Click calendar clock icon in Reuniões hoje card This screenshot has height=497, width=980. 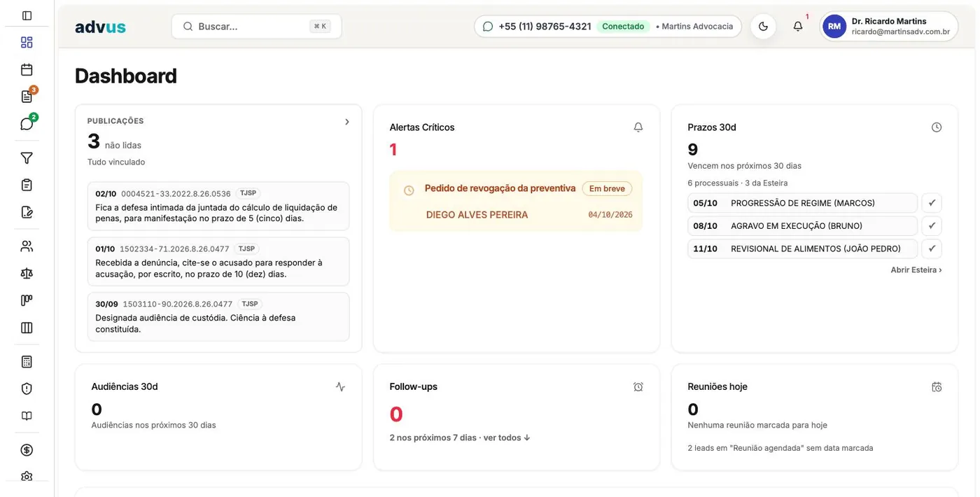pyautogui.click(x=937, y=386)
